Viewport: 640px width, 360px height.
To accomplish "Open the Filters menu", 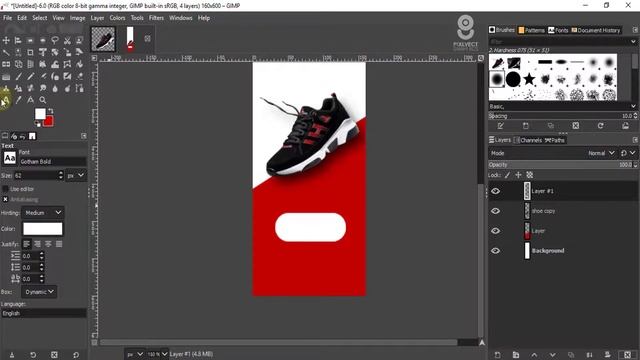I will pyautogui.click(x=156, y=18).
